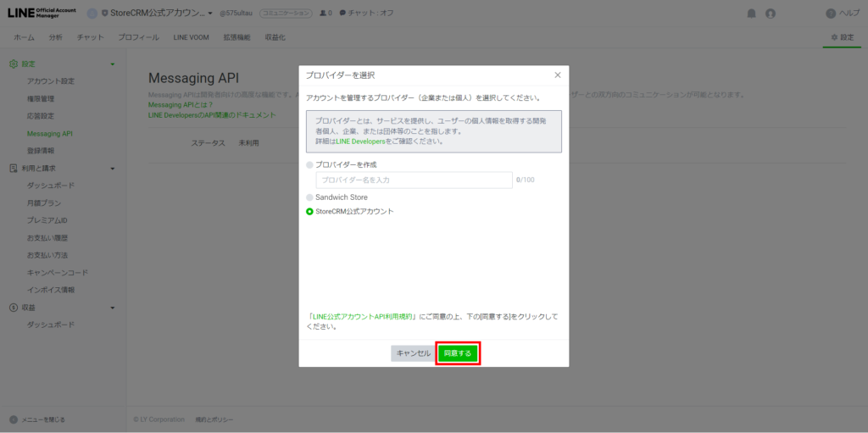Open the チャット tab

coord(90,37)
